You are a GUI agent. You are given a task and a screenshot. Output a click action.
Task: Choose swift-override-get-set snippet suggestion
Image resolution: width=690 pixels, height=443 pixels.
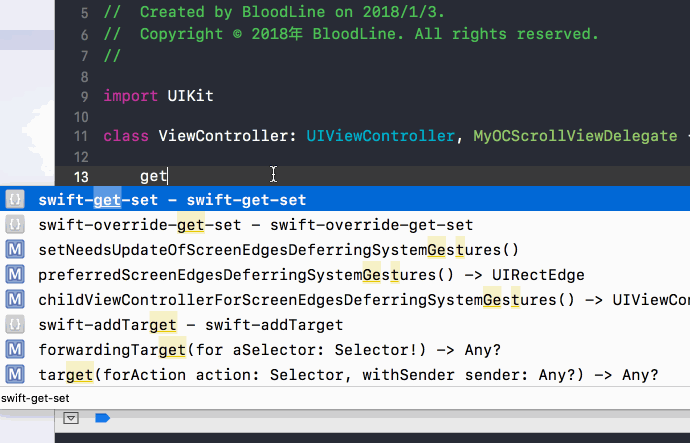pyautogui.click(x=345, y=225)
